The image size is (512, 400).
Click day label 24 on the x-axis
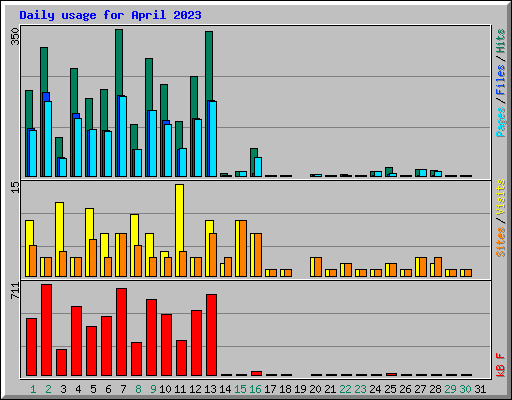coord(375,389)
